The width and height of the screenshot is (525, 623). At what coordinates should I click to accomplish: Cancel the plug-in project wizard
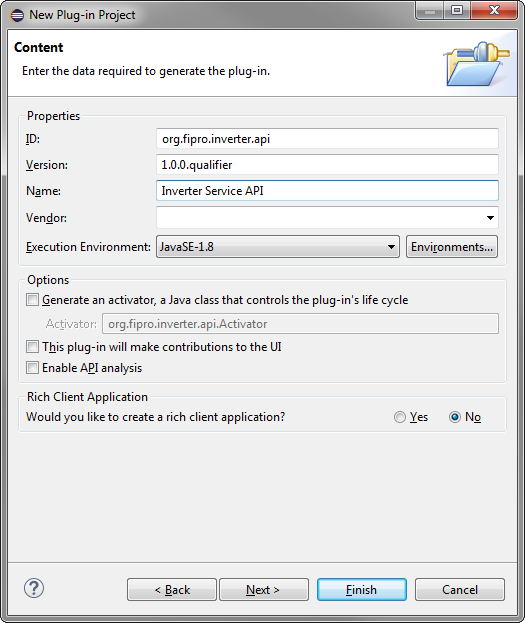[460, 590]
